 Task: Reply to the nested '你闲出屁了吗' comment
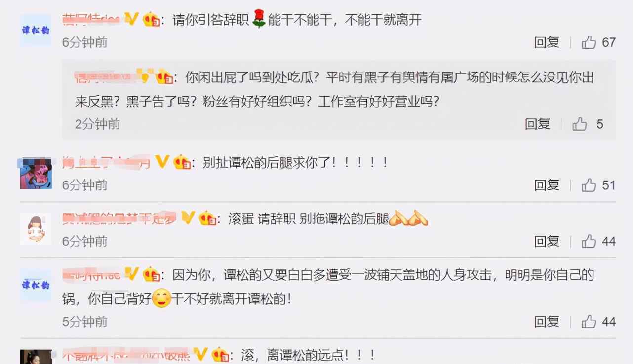[x=538, y=124]
